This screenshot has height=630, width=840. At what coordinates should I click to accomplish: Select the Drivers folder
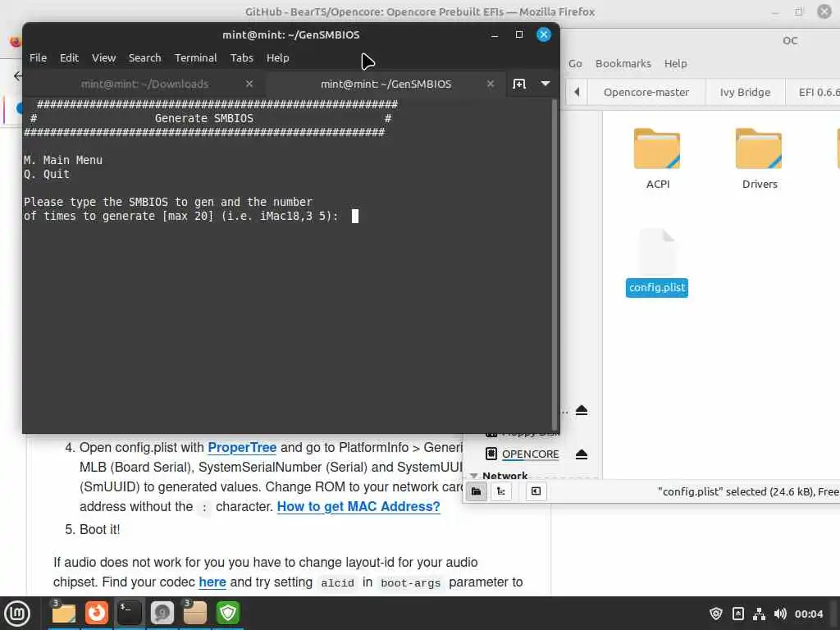759,158
